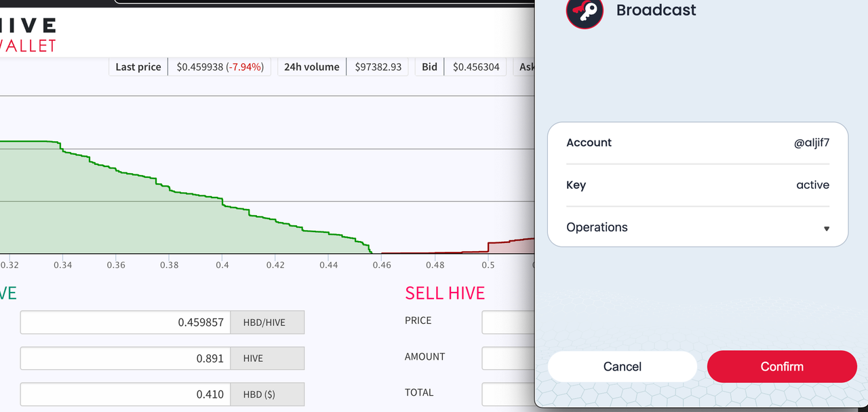Click the HBD/HIVE price input field
The image size is (868, 412).
(x=125, y=322)
